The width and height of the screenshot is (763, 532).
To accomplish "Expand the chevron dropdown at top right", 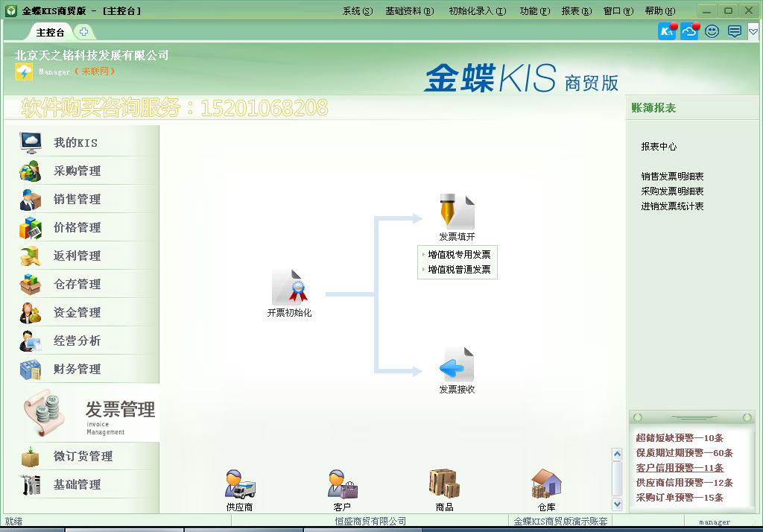I will 753,31.
